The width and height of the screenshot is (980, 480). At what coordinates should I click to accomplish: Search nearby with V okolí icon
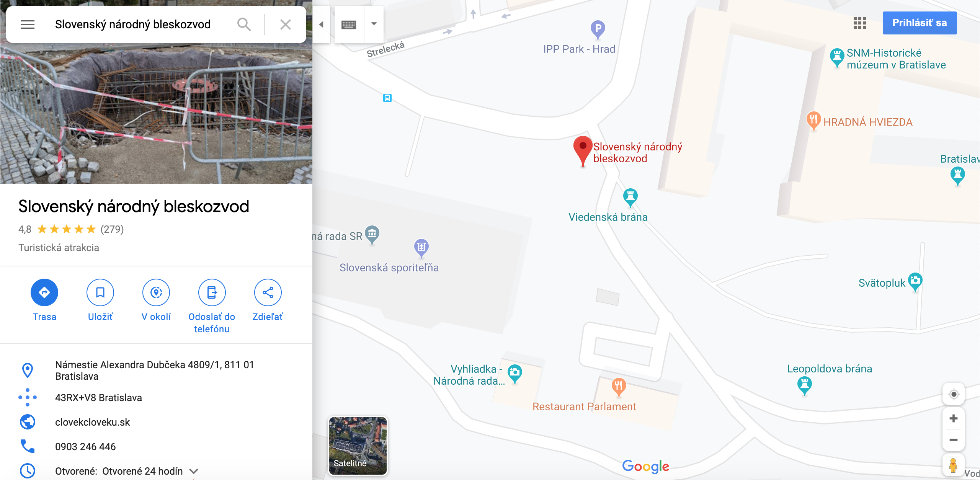pos(156,292)
